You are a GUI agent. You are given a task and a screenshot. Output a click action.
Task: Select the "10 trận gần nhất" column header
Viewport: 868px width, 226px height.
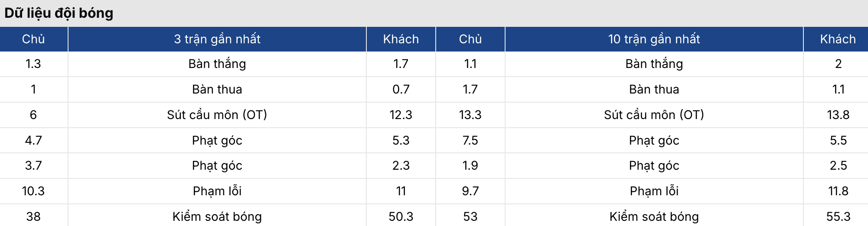(x=654, y=39)
